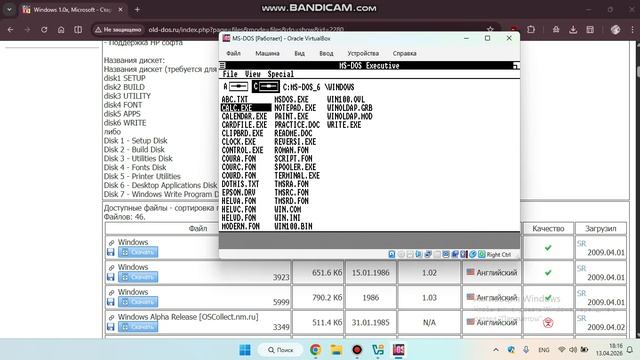Click the MS-DOS Executive zoom box icon
The width and height of the screenshot is (640, 360).
click(516, 65)
